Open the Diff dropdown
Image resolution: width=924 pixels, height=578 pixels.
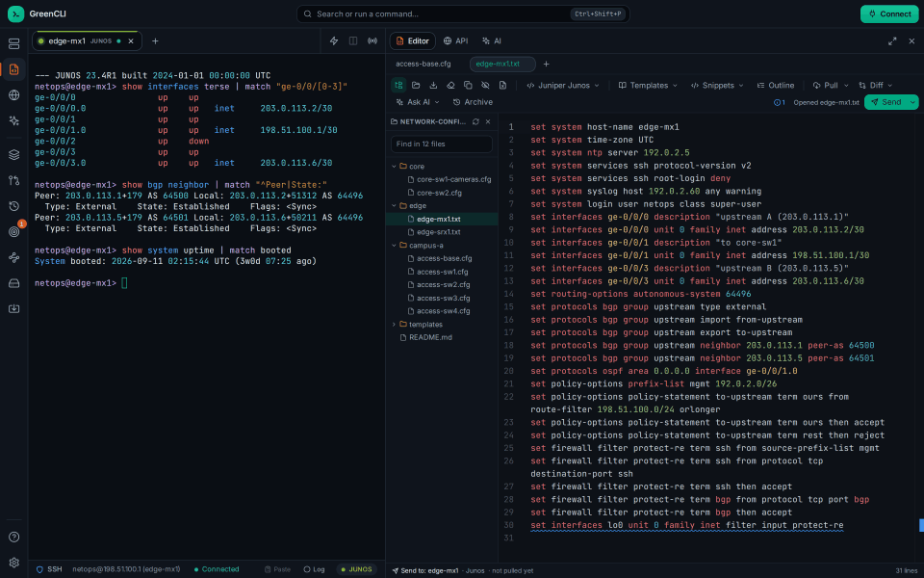(876, 85)
